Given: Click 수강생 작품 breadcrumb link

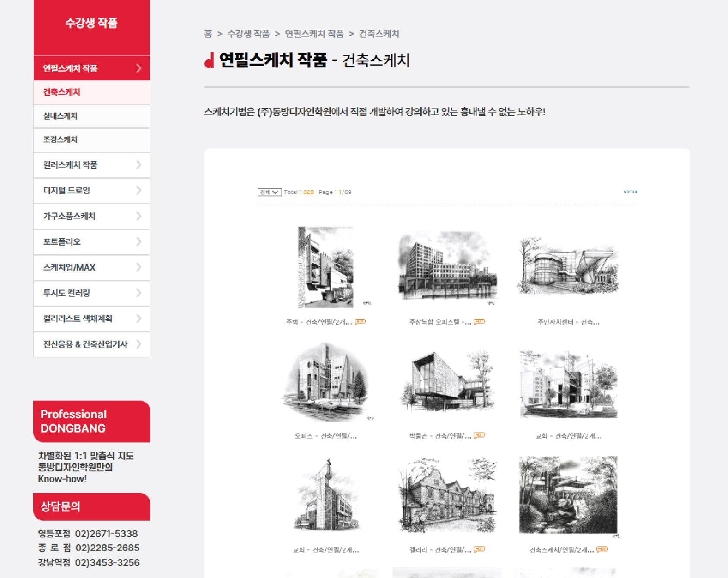Looking at the screenshot, I should click(248, 34).
